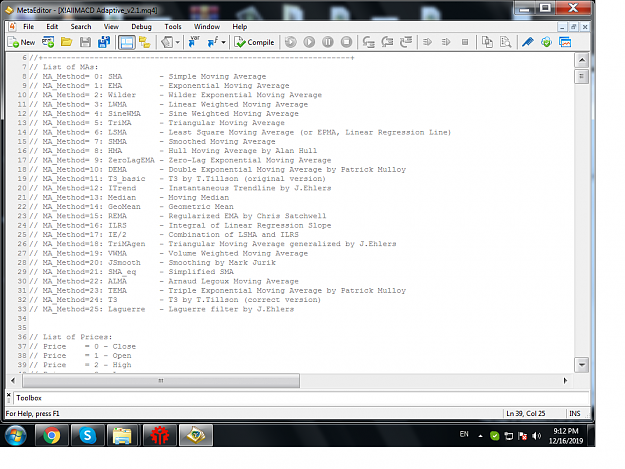Open the File menu
The width and height of the screenshot is (625, 469).
pos(28,27)
